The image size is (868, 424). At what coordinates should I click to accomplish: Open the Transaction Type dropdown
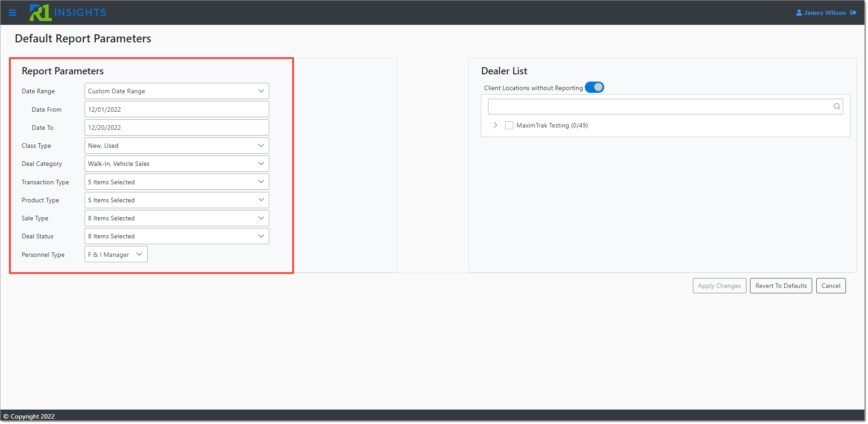(x=177, y=182)
